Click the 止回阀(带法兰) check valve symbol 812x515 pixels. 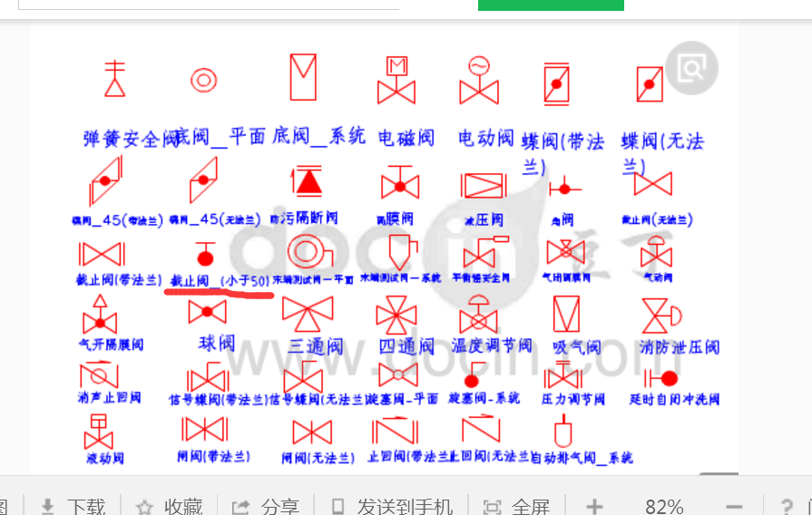tap(396, 432)
